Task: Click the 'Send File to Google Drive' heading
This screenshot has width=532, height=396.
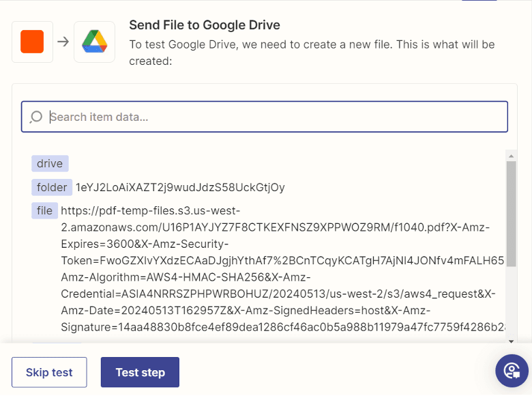Action: click(x=205, y=25)
